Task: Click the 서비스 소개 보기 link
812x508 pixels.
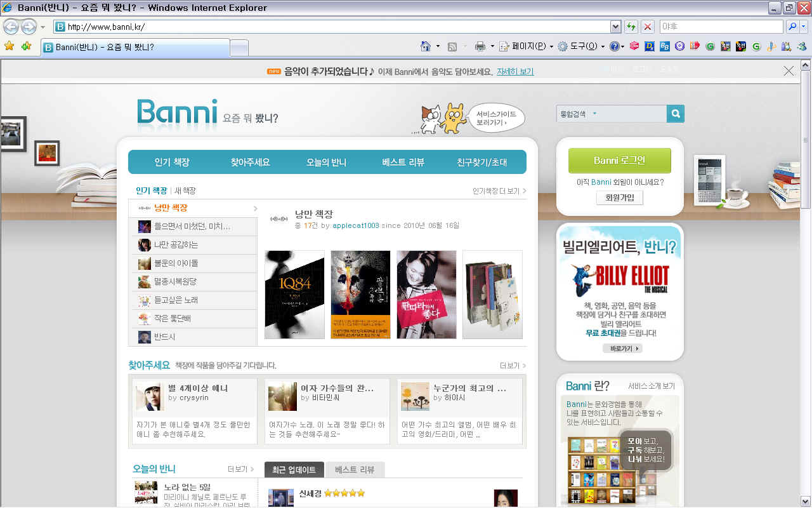Action: tap(652, 386)
